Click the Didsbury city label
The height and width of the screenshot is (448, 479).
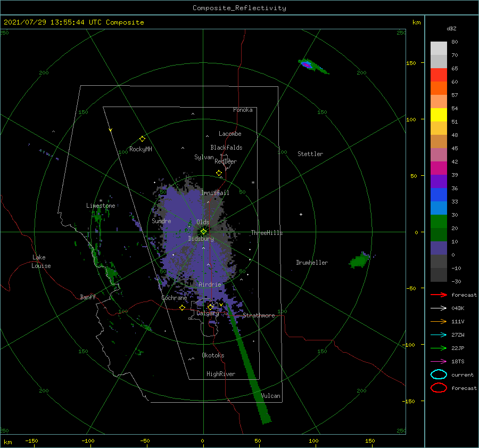point(201,239)
